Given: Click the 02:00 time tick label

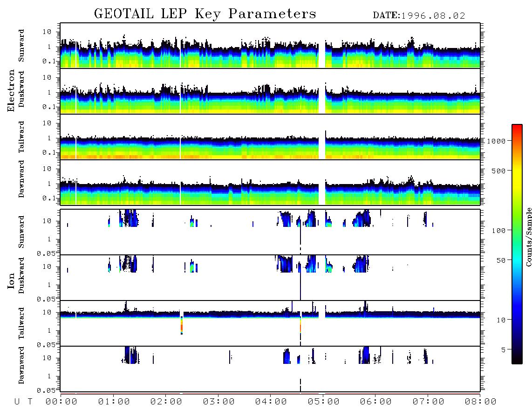Looking at the screenshot, I should tap(166, 402).
